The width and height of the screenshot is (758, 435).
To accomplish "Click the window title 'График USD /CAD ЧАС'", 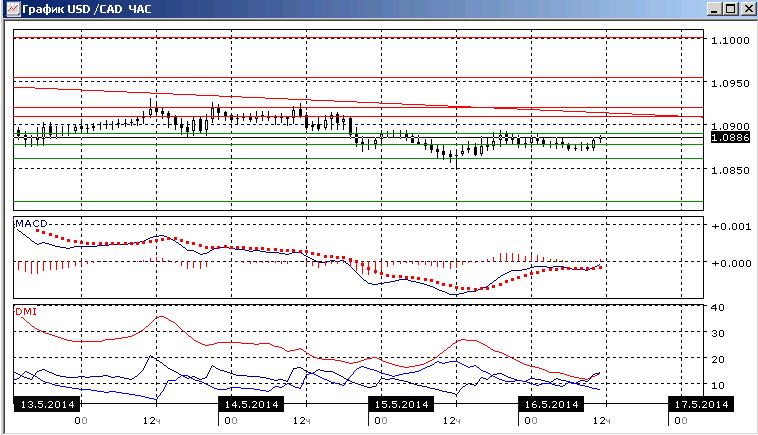I will (87, 9).
